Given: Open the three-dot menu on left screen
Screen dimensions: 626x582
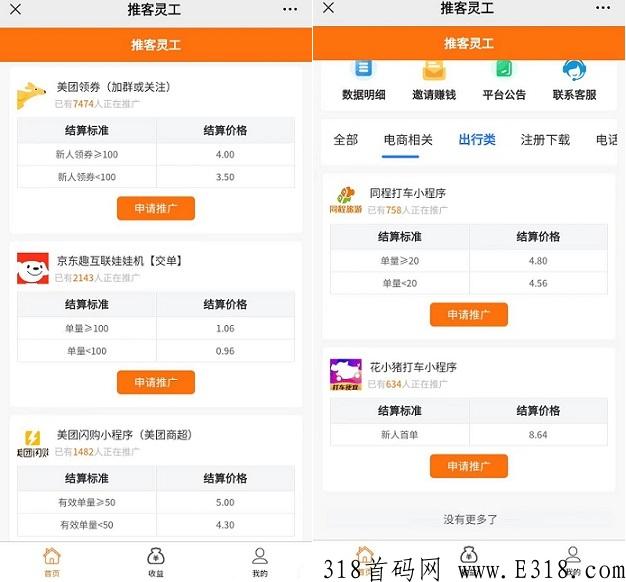Looking at the screenshot, I should [290, 9].
